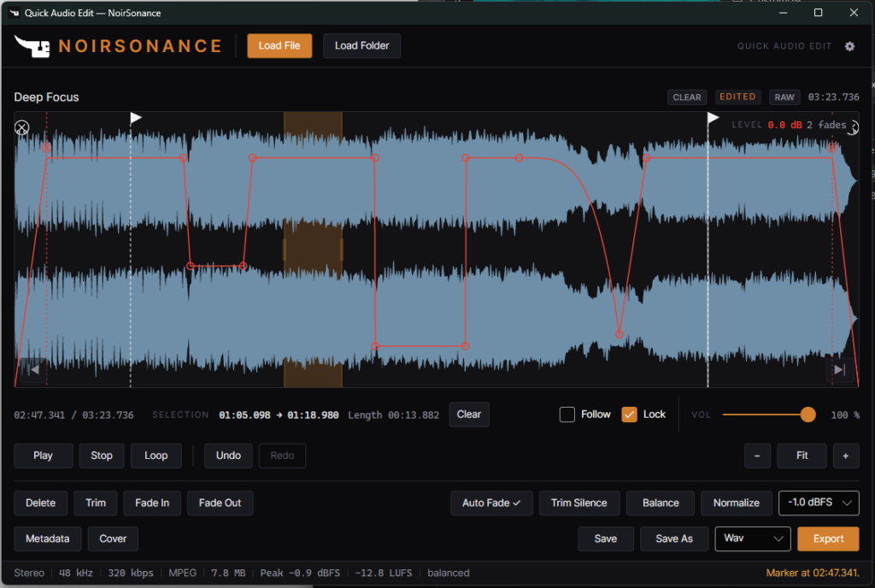Image resolution: width=875 pixels, height=588 pixels.
Task: Click Normalize button
Action: [x=736, y=503]
